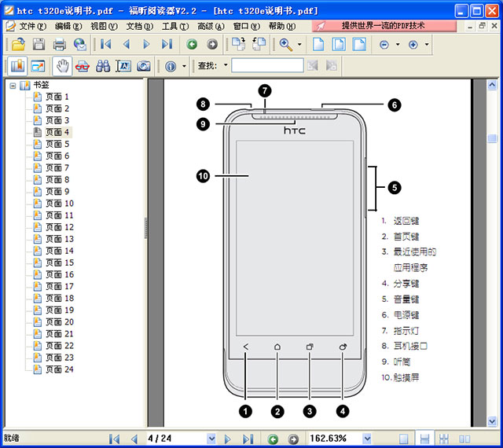Viewport: 503px width, 448px height.
Task: Go to next page in status bar
Action: pyautogui.click(x=227, y=439)
